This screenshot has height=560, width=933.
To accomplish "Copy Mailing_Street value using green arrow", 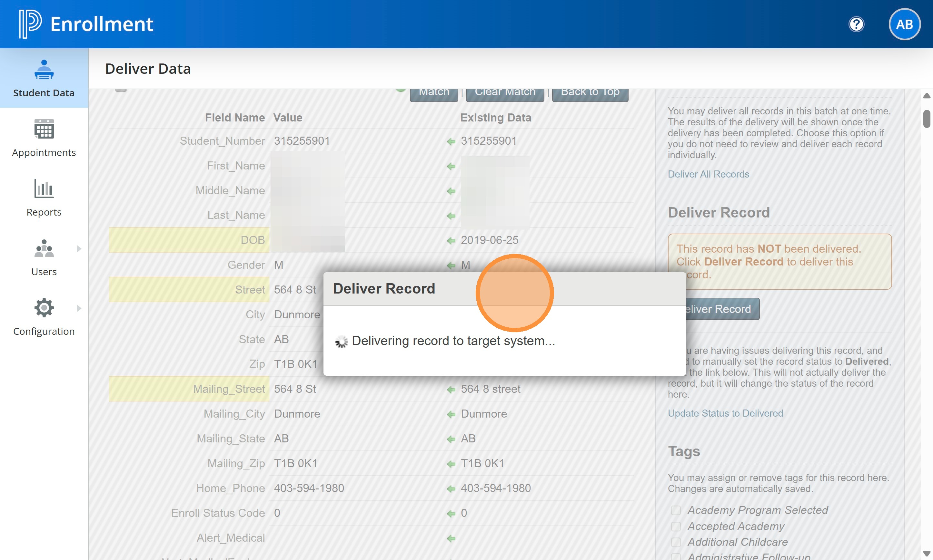I will [451, 390].
